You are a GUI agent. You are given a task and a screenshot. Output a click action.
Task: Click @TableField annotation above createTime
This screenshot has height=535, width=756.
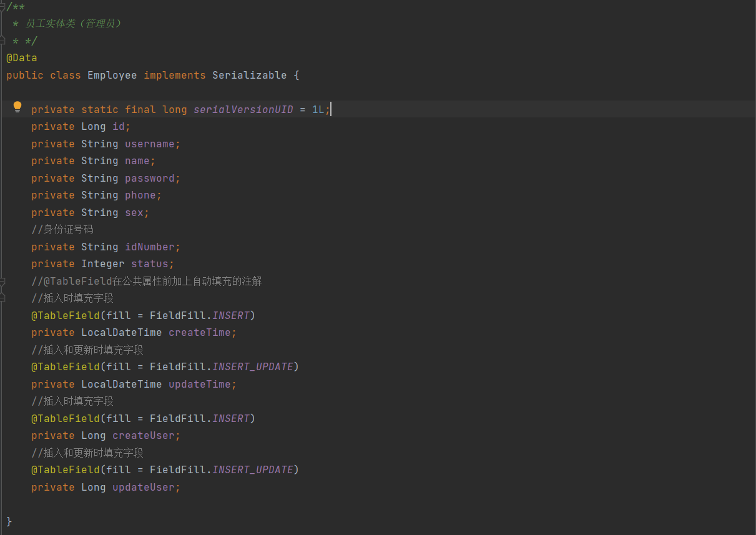point(65,316)
